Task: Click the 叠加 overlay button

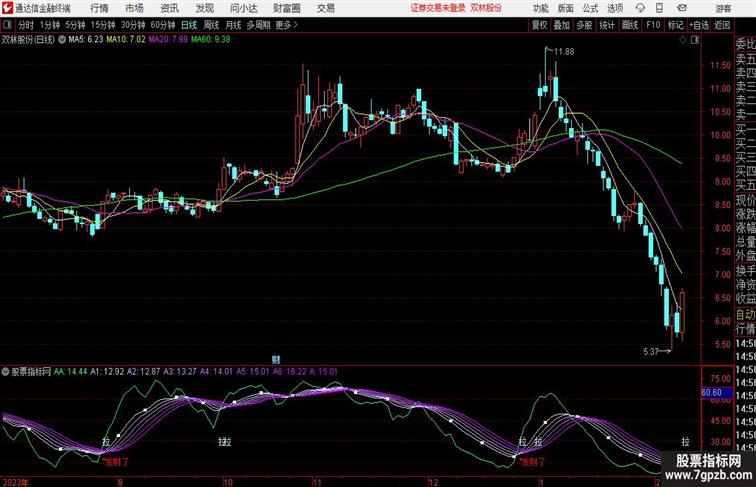Action: [562, 25]
